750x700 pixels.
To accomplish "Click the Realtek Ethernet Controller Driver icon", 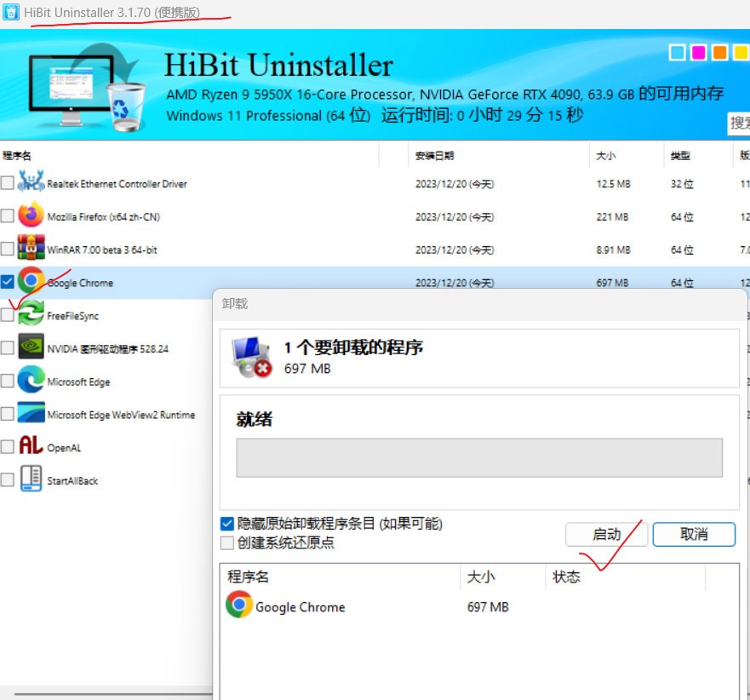I will [31, 182].
